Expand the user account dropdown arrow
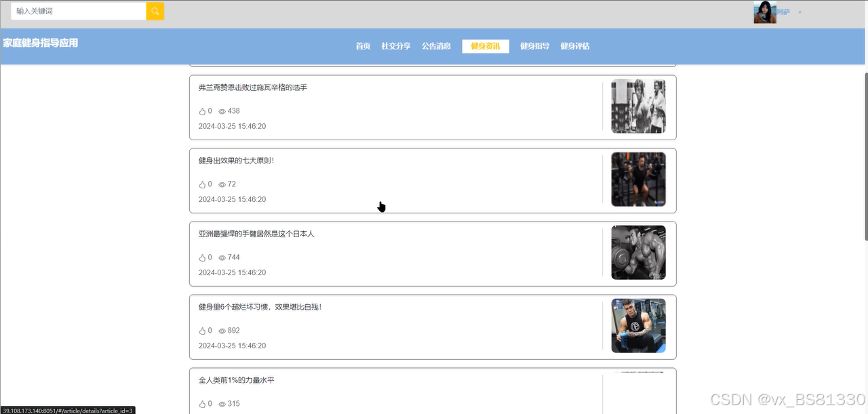868x414 pixels. [x=800, y=13]
